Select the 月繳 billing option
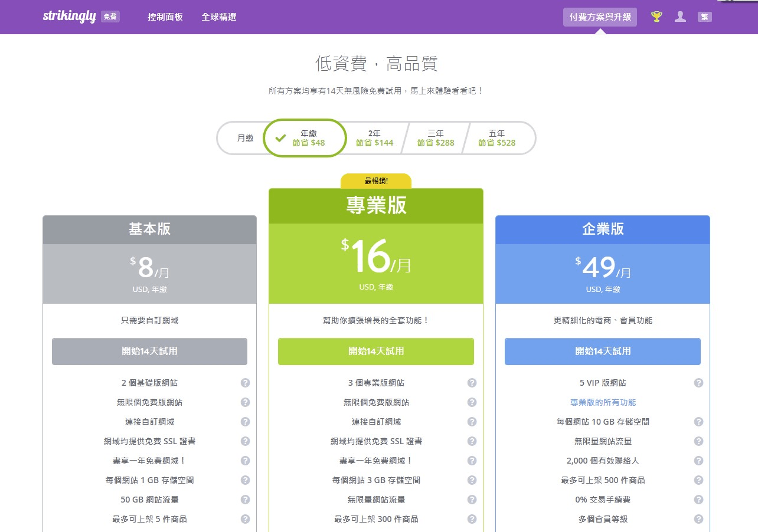The image size is (758, 532). coord(244,137)
